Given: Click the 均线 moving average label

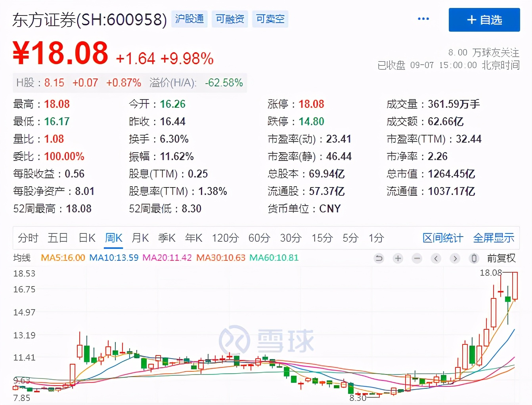Looking at the screenshot, I should coord(22,258).
